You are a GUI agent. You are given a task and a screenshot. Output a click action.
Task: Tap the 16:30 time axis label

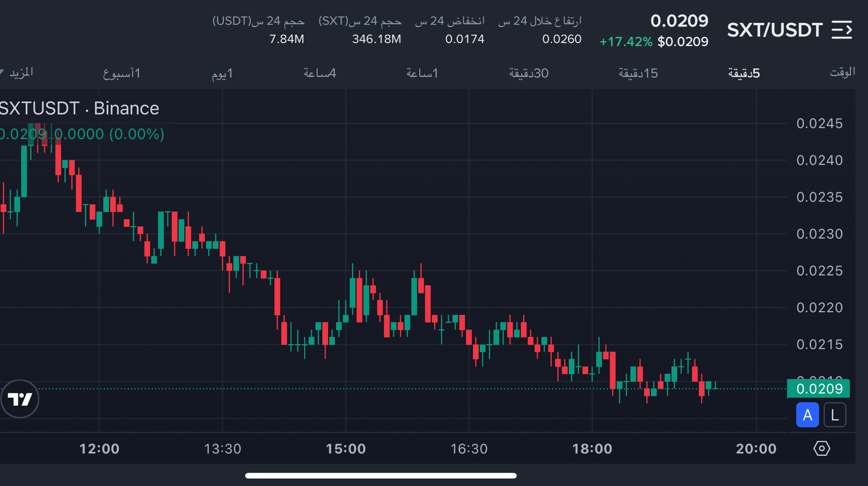469,449
